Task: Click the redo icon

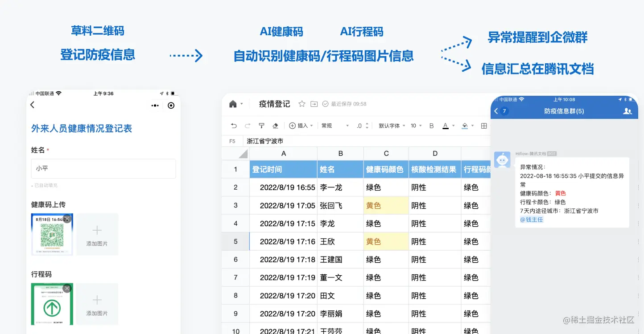Action: coord(248,126)
